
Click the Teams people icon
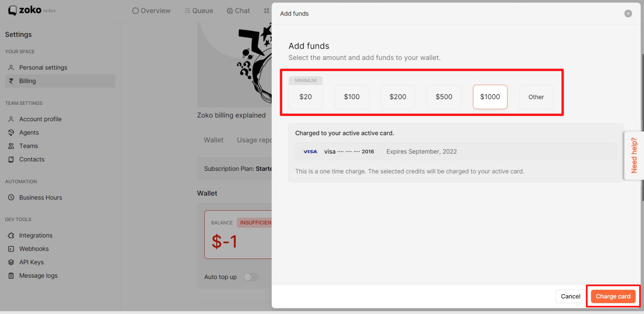click(x=11, y=146)
